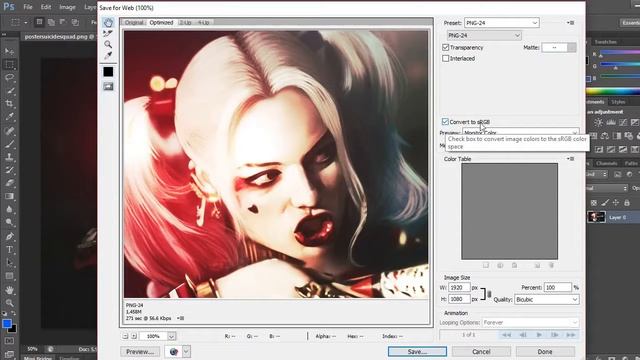The width and height of the screenshot is (640, 360).
Task: Click the black eyedropper color swatch
Action: point(108,72)
